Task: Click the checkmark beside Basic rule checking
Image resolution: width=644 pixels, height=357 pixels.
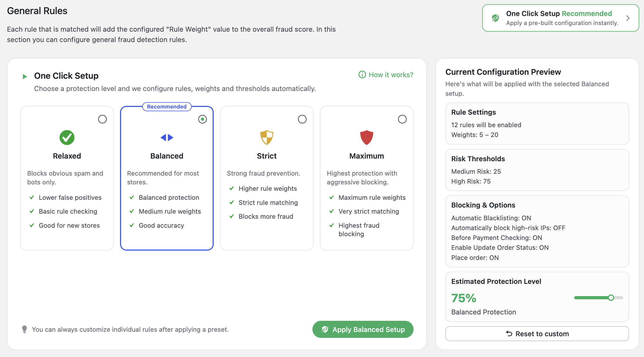Action: click(32, 211)
